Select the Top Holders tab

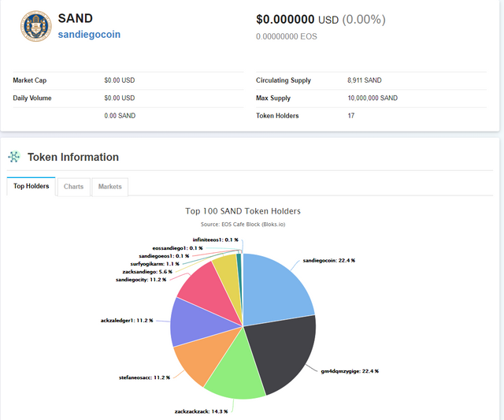31,186
